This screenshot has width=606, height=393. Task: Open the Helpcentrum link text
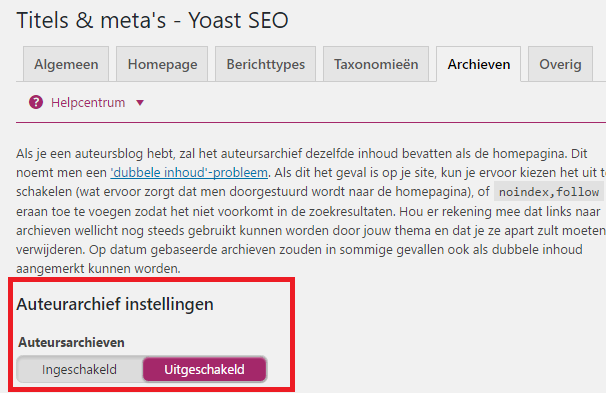[88, 103]
